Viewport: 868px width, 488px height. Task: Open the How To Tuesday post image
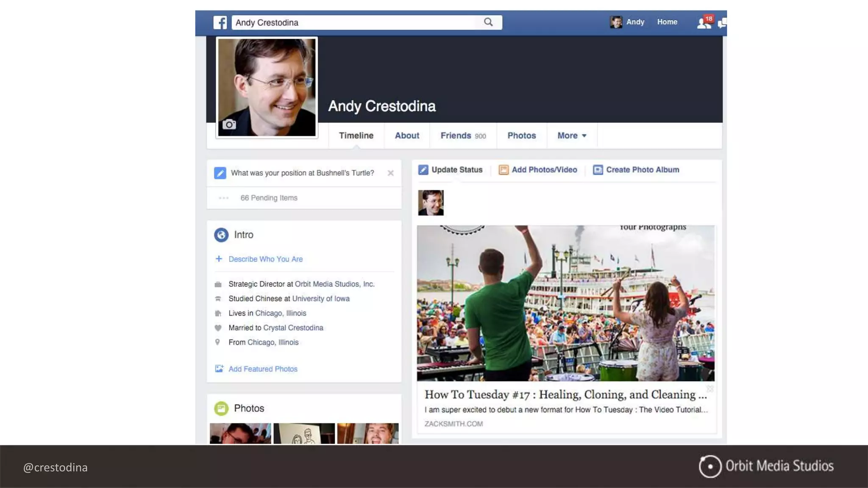[565, 303]
